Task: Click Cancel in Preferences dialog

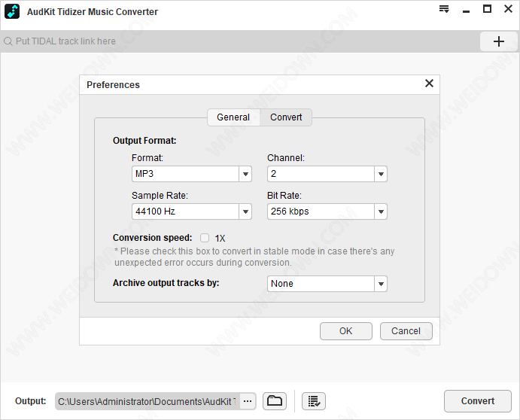Action: click(406, 331)
